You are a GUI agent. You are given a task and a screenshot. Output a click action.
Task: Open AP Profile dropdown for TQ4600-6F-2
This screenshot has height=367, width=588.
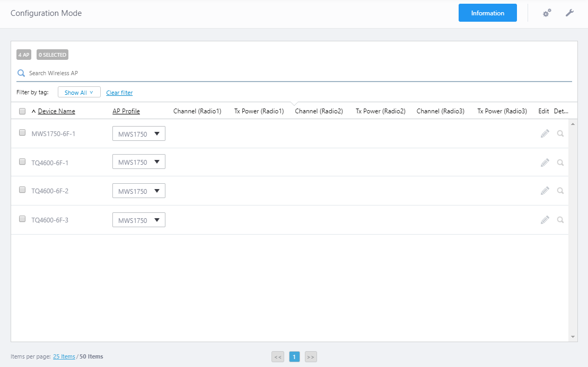139,191
